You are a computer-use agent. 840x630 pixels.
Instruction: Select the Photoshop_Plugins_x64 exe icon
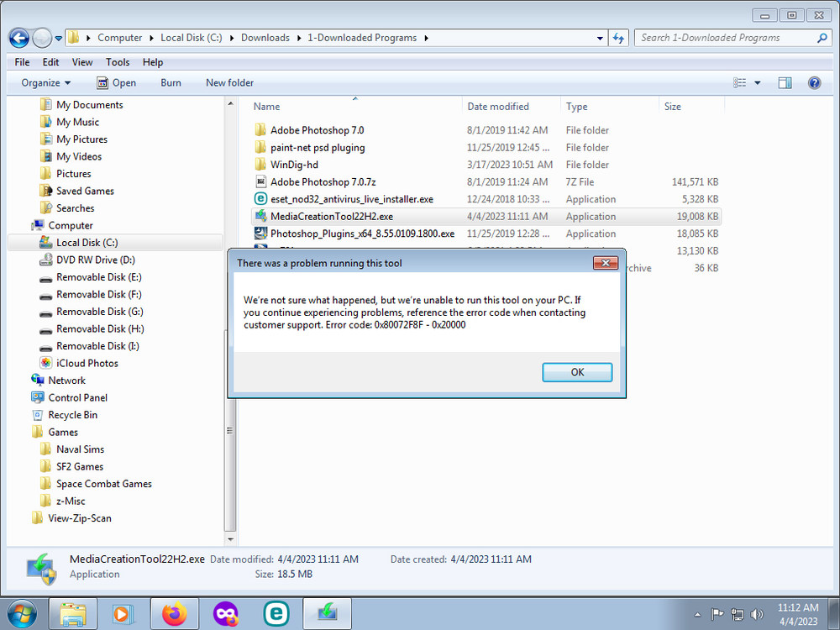pyautogui.click(x=260, y=233)
